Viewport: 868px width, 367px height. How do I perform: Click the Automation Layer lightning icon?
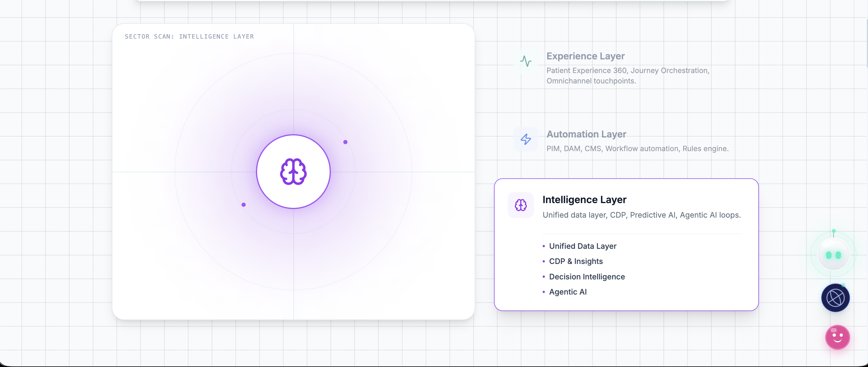pos(526,139)
